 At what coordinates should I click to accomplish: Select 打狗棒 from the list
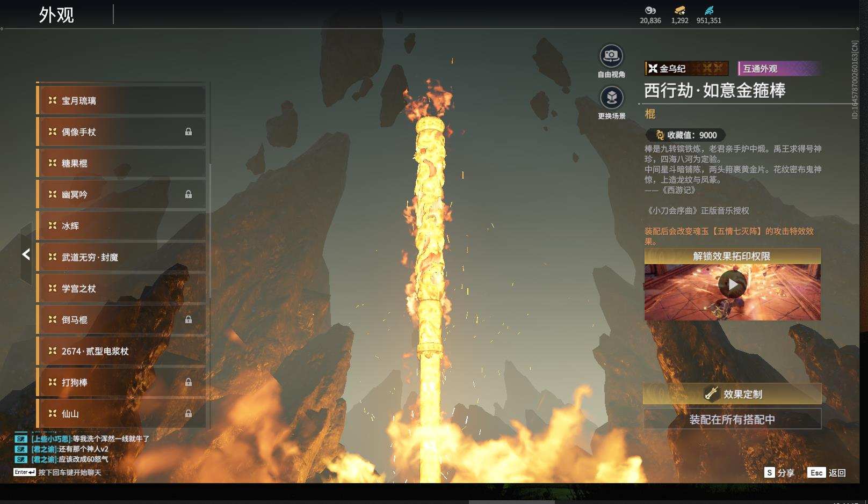point(121,382)
